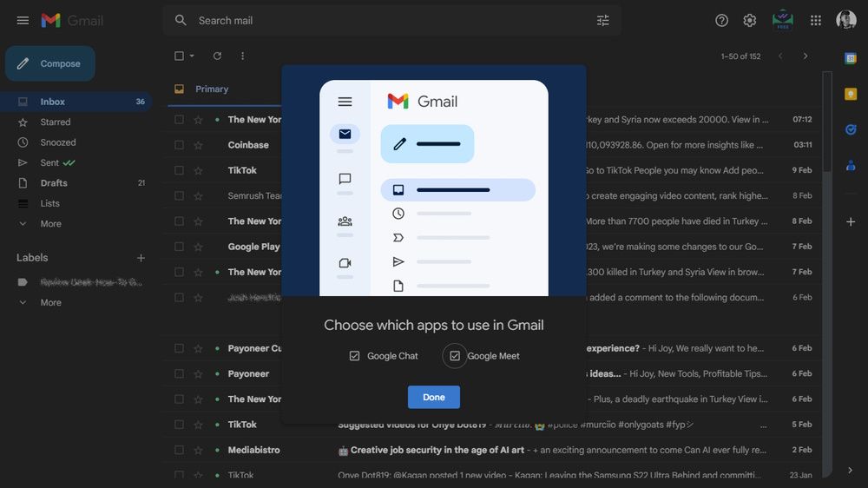Star the Google Play email
The image size is (868, 488).
(x=198, y=247)
